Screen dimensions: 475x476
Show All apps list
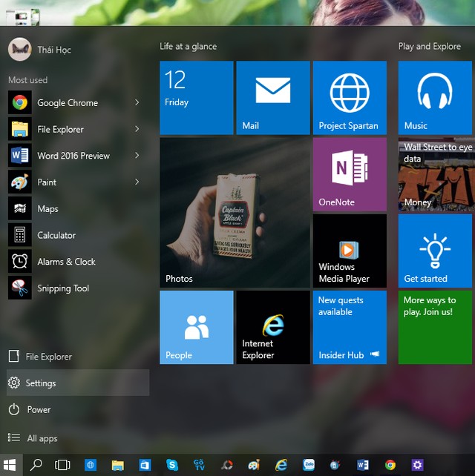click(x=78, y=438)
